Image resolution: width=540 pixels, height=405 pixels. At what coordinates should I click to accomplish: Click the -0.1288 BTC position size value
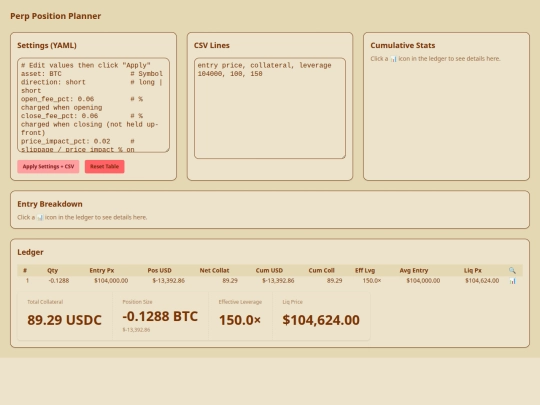[x=160, y=316]
